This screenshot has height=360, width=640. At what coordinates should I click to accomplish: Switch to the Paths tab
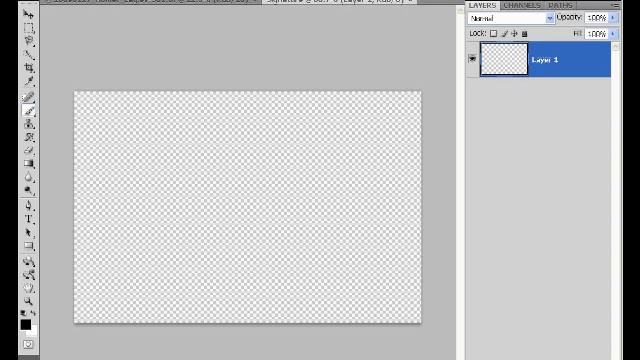point(560,5)
